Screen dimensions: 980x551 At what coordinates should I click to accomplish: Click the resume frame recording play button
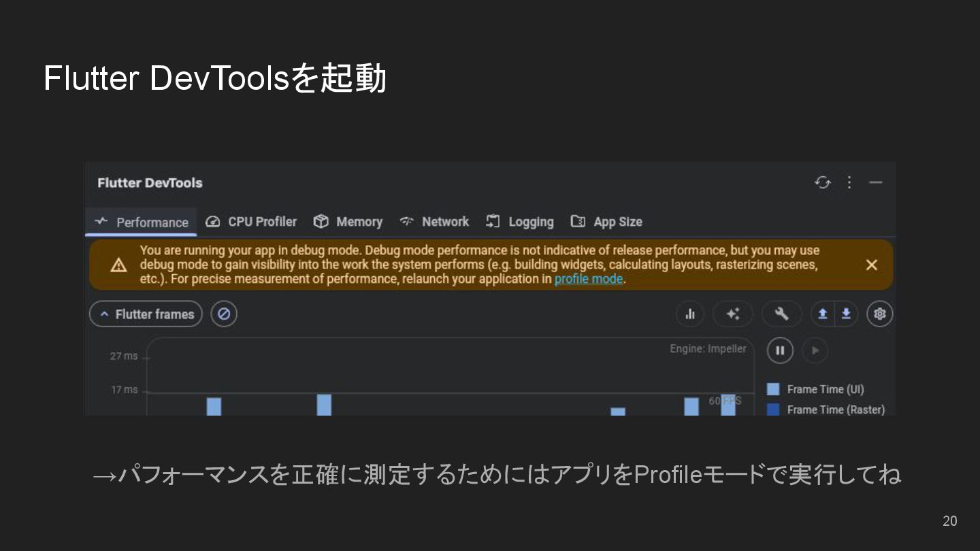pos(815,351)
